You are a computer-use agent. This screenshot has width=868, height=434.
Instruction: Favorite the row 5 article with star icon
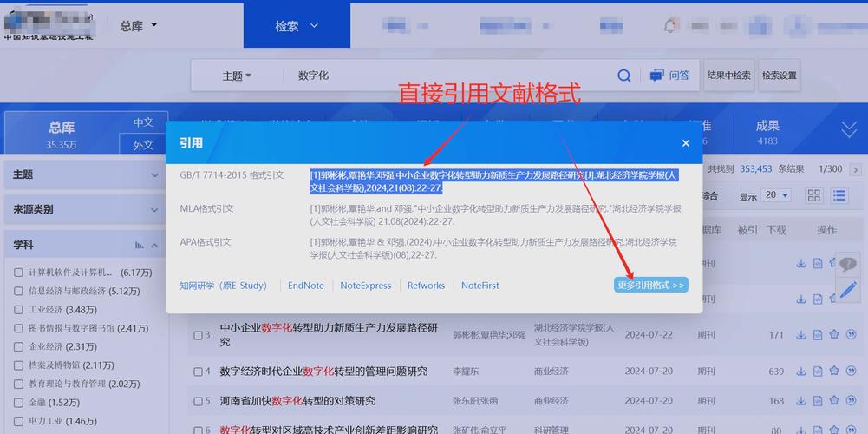point(833,401)
